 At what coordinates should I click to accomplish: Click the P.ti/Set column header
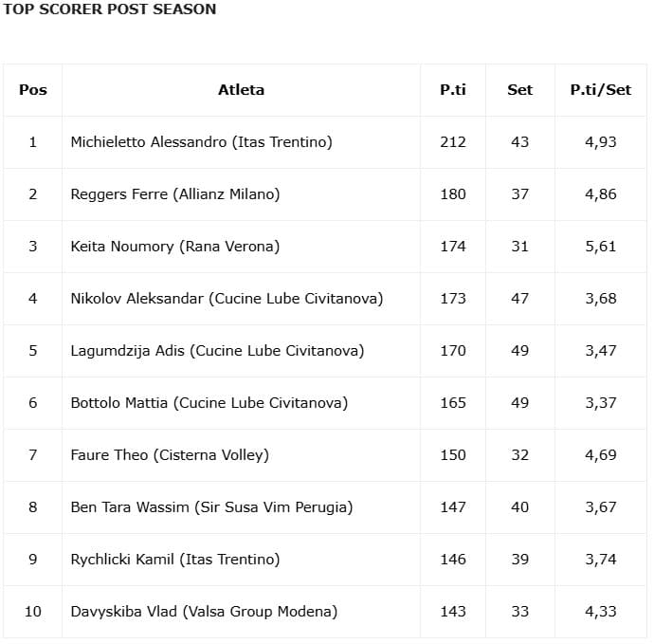click(601, 90)
